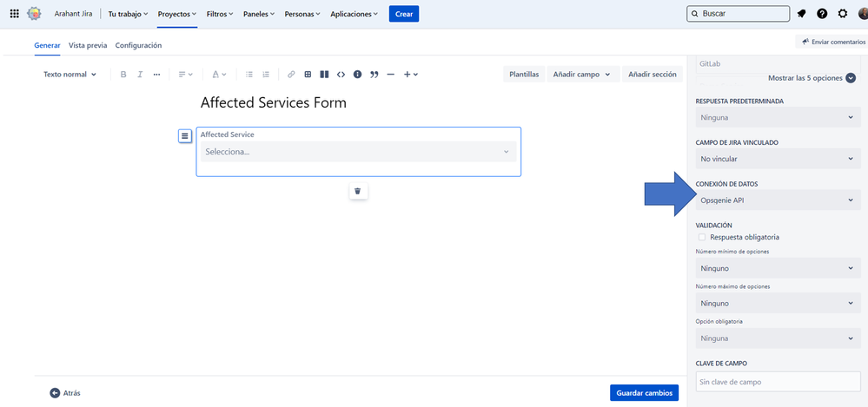Open notifications bell icon
This screenshot has height=407, width=868.
tap(802, 14)
